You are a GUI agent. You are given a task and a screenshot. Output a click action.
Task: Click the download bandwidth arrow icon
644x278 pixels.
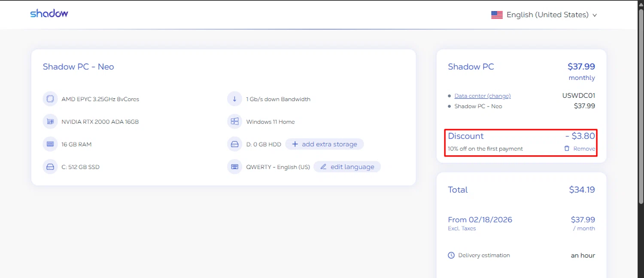coord(234,99)
